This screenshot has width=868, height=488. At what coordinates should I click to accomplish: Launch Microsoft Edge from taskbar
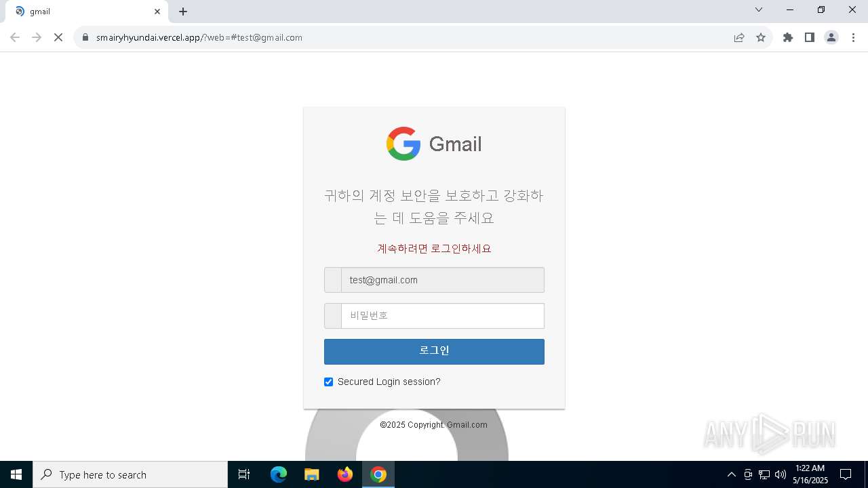point(279,474)
